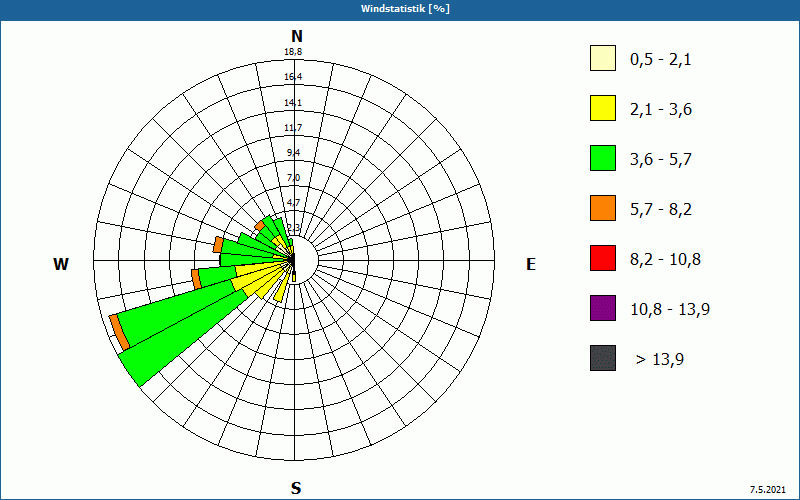
Task: Click the legend label '0,5 - 2,1'
Action: tap(661, 60)
